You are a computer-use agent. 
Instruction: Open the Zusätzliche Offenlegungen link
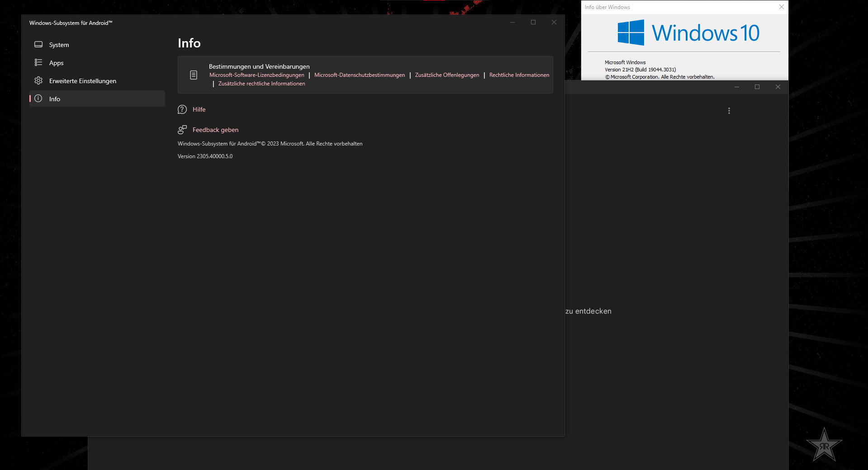tap(446, 75)
